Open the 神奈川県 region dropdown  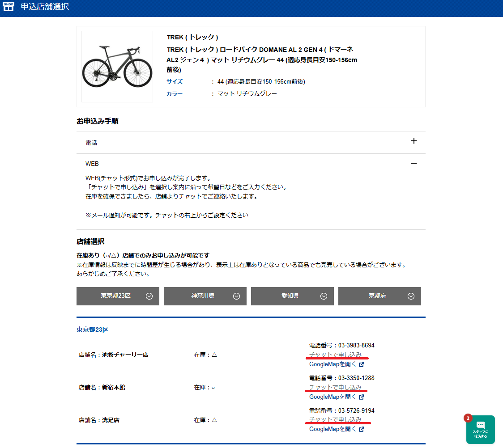pos(205,296)
